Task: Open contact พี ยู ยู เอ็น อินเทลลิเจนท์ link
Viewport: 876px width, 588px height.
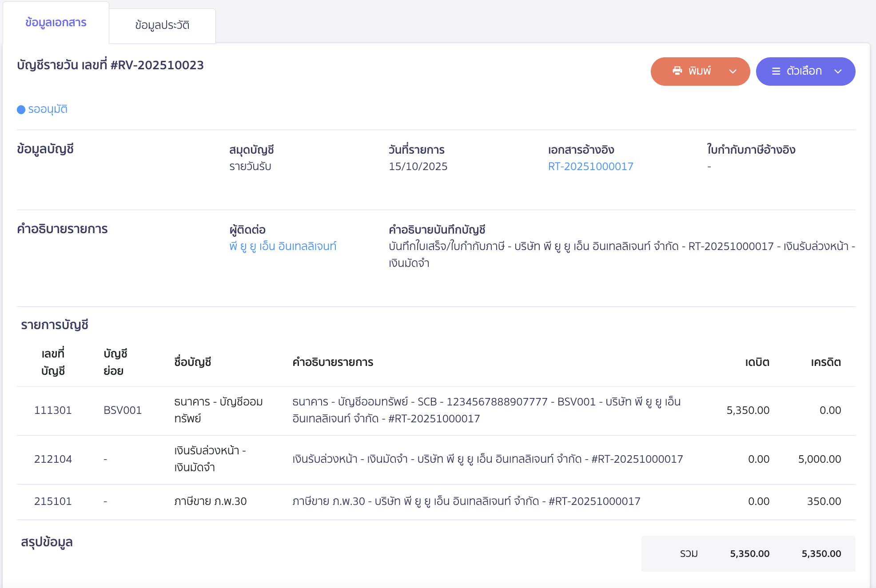Action: tap(283, 246)
